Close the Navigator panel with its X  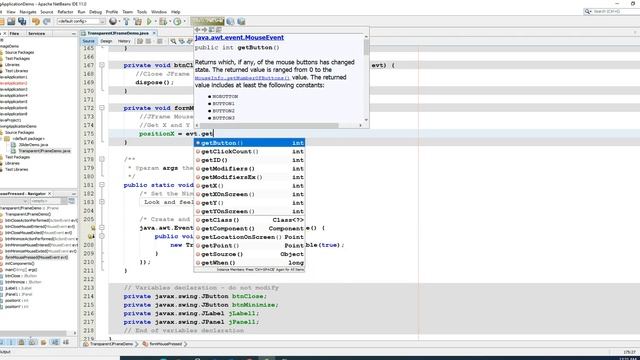[50, 193]
